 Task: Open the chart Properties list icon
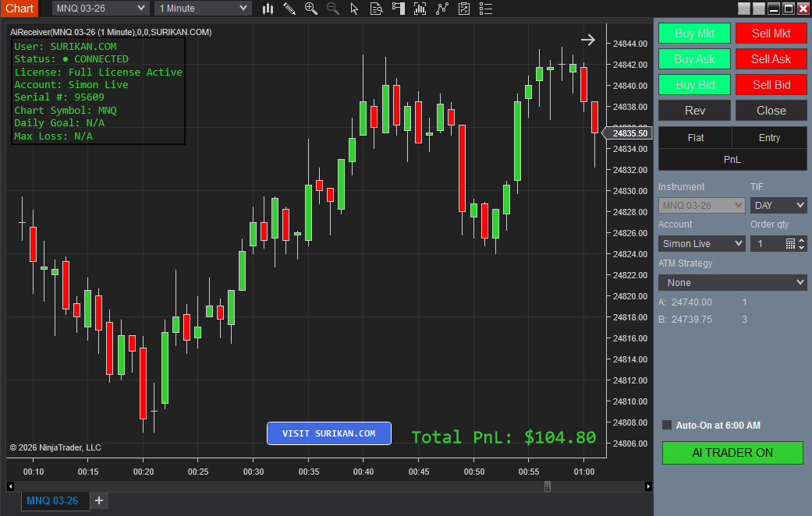485,9
